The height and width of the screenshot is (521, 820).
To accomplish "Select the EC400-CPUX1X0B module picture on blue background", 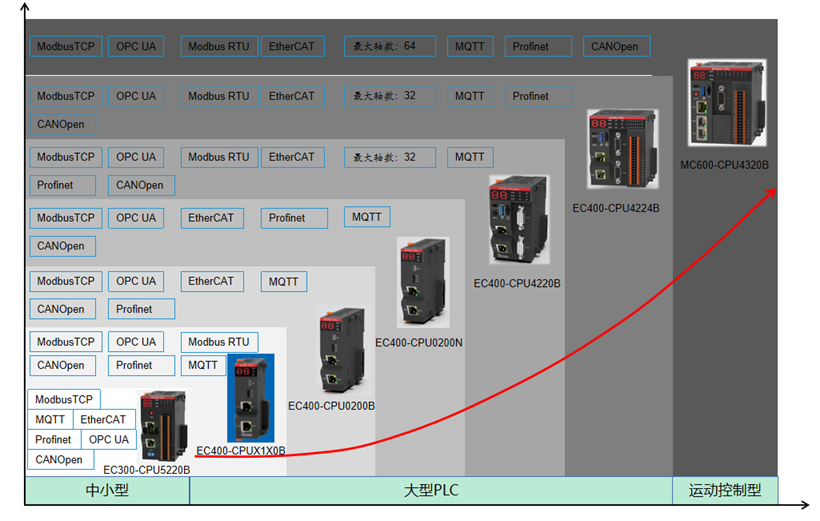I will point(250,398).
